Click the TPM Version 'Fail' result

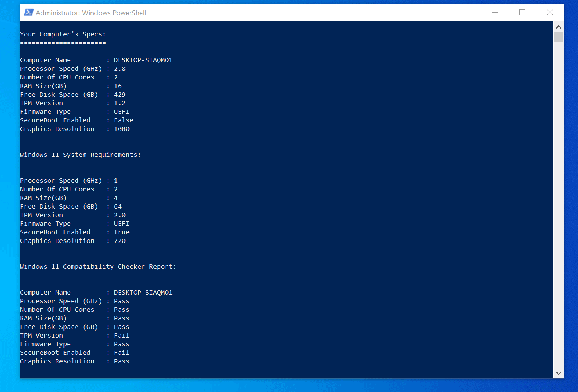pyautogui.click(x=122, y=336)
